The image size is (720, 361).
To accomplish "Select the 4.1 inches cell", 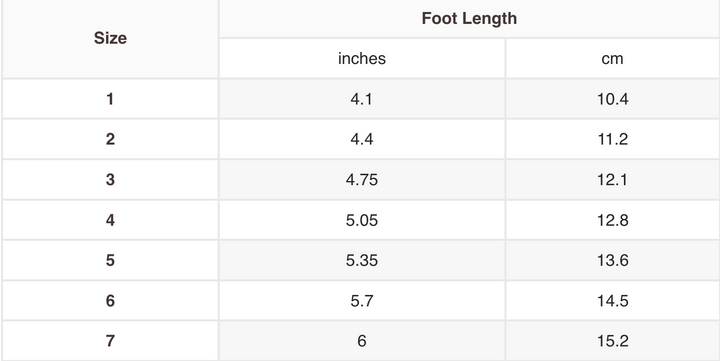I will click(362, 99).
